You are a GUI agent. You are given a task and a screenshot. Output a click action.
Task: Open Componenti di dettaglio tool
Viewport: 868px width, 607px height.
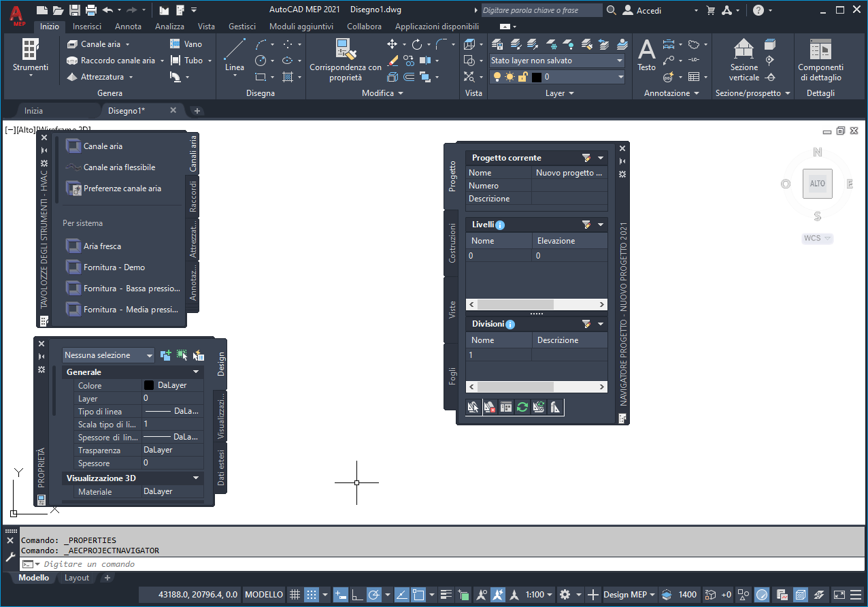[x=820, y=60]
